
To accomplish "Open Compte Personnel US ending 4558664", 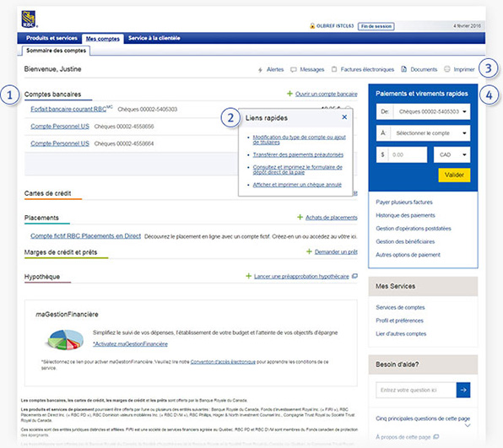I will [x=60, y=143].
